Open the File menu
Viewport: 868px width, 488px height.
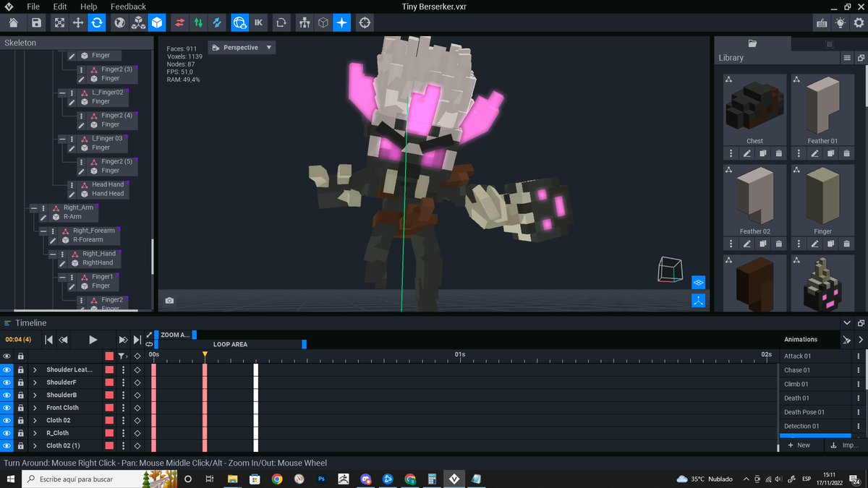(33, 7)
